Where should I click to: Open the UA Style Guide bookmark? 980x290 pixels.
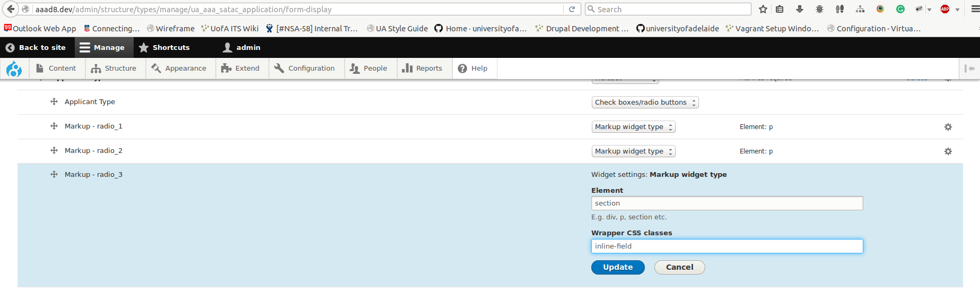[397, 29]
